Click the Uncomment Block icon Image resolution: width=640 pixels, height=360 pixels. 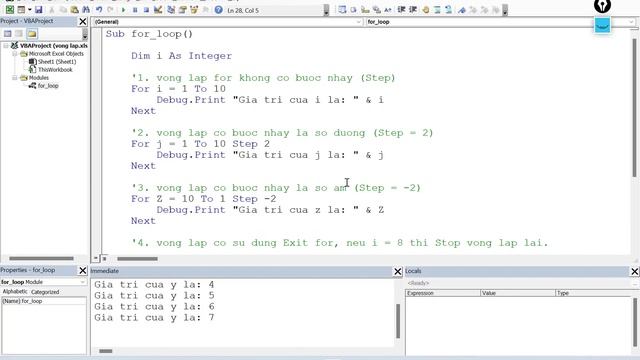tap(449, 10)
